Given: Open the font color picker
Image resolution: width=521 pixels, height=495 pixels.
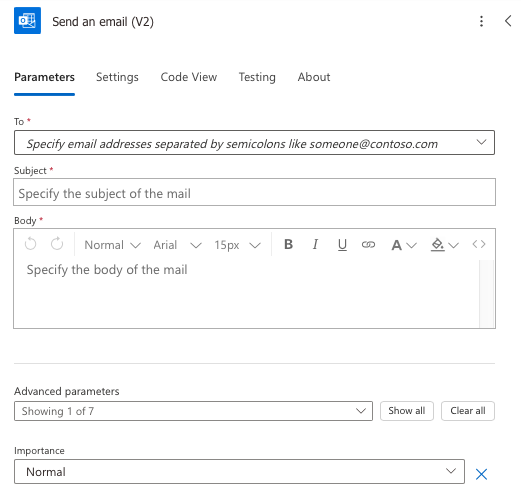Looking at the screenshot, I should [x=404, y=245].
